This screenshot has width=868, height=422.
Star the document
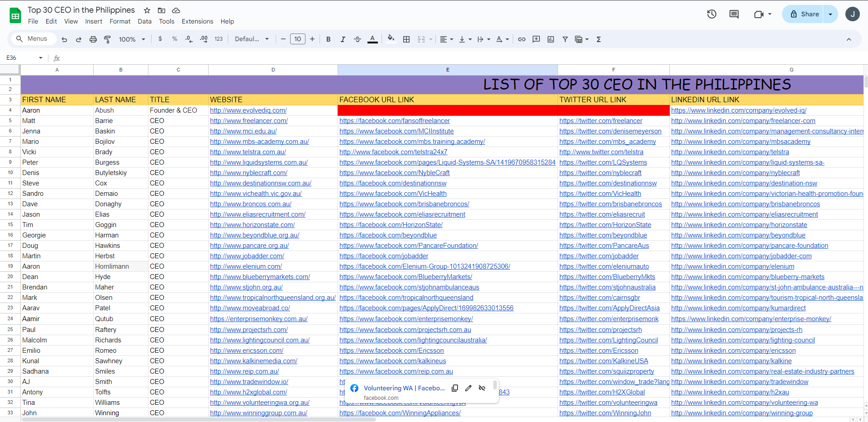pyautogui.click(x=147, y=10)
